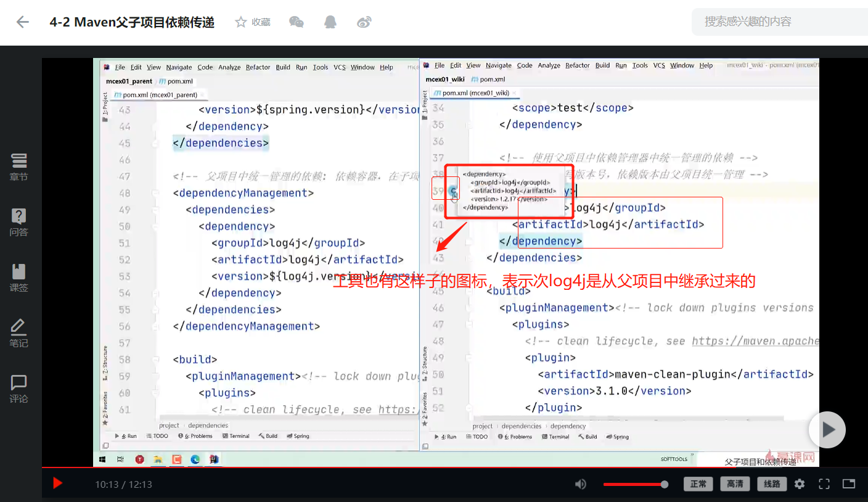Viewport: 868px width, 502px height.
Task: Open the Refactor menu in the mcex01_parent window
Action: (258, 67)
